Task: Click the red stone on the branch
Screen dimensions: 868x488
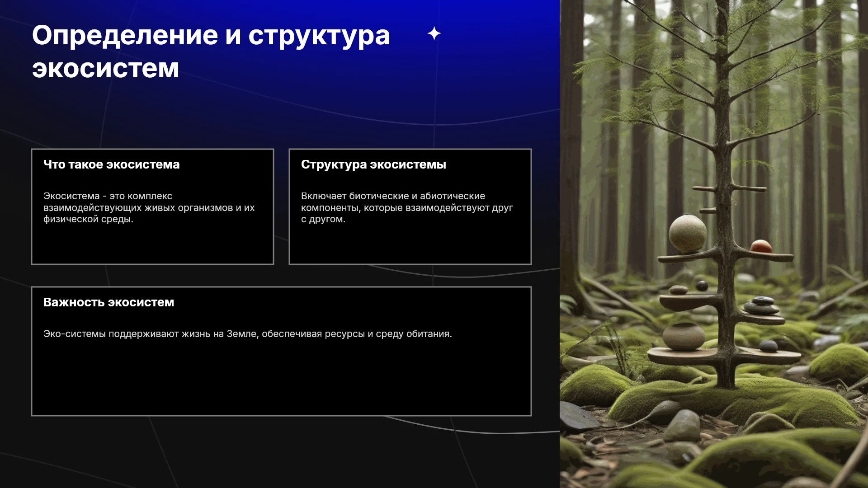Action: (761, 246)
